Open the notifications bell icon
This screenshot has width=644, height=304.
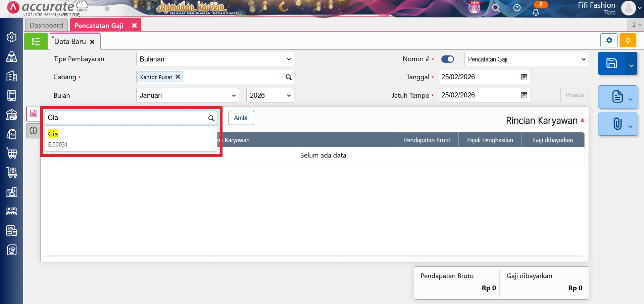536,12
